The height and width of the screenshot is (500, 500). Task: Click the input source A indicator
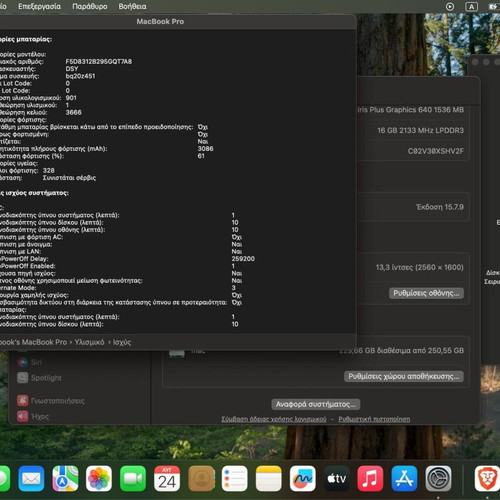pos(471,7)
